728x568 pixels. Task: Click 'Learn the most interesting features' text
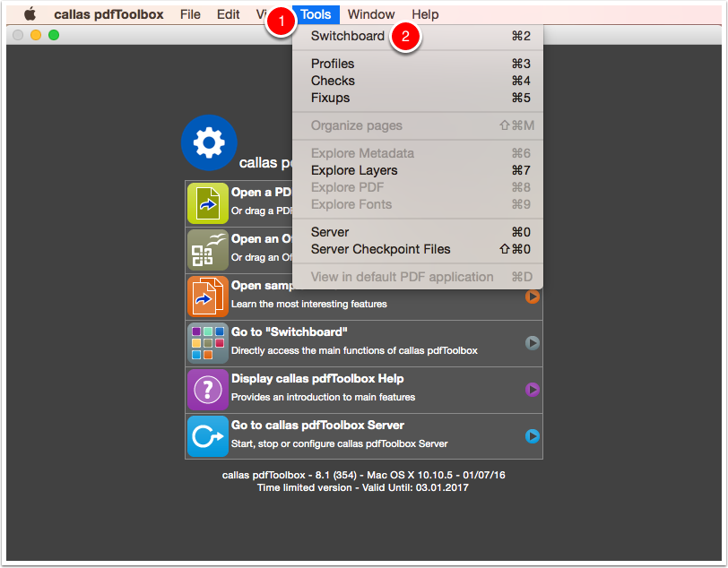pyautogui.click(x=309, y=304)
